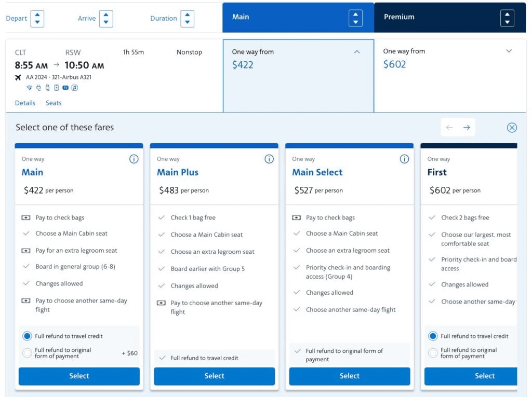Go to previous fares with left arrow

pyautogui.click(x=449, y=128)
